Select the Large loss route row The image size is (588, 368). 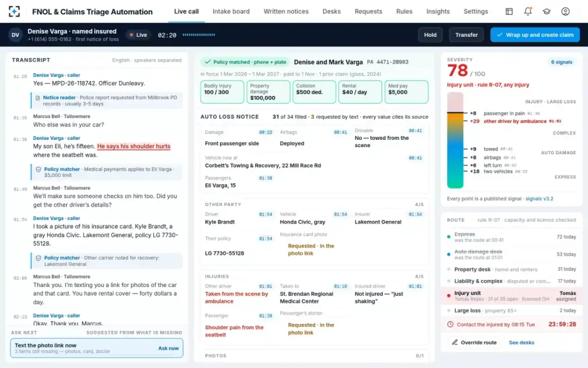click(x=512, y=311)
